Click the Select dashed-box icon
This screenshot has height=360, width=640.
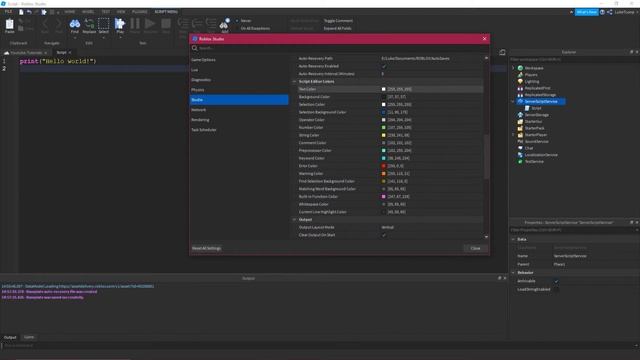[x=104, y=24]
